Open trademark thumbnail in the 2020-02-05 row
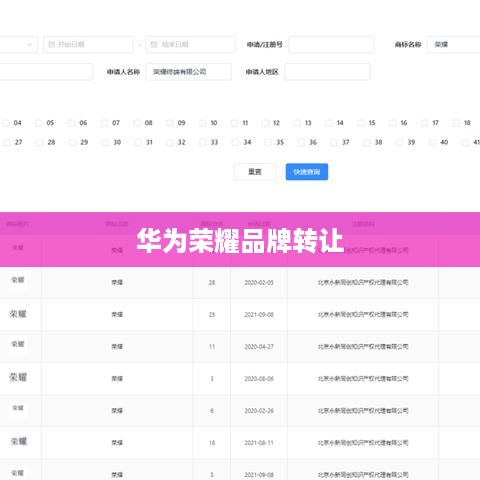 (18, 280)
